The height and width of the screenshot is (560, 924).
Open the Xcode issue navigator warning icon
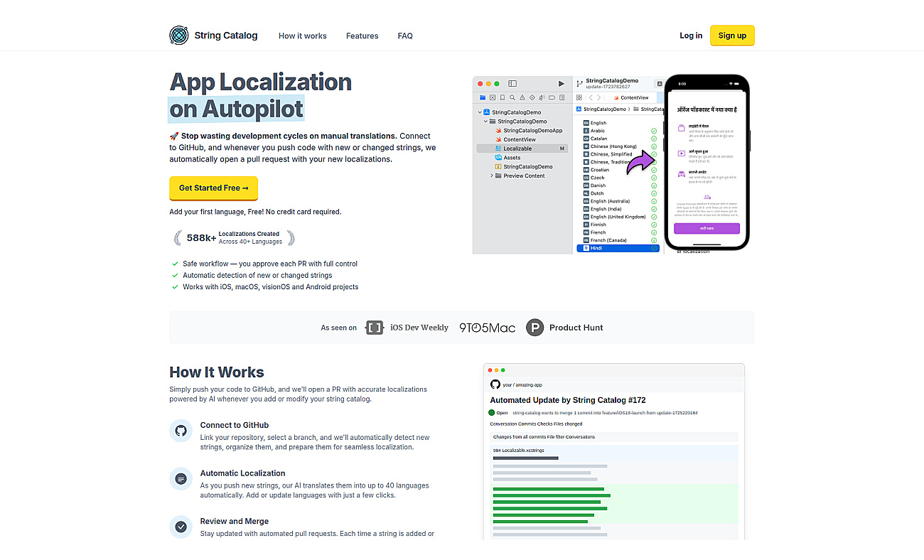pyautogui.click(x=522, y=97)
